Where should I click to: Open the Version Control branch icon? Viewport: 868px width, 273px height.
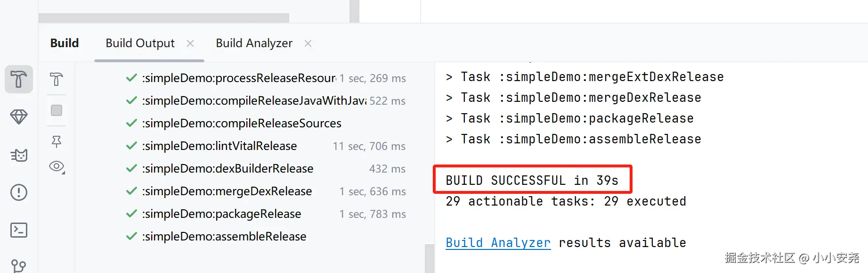click(x=19, y=265)
